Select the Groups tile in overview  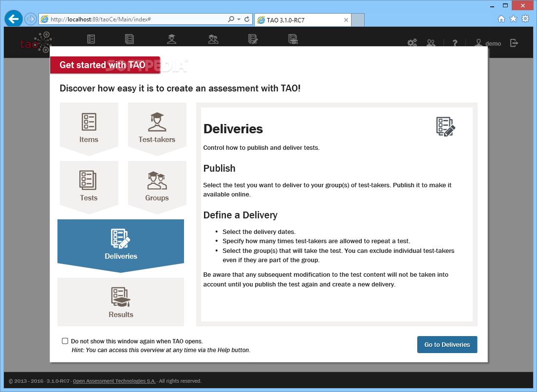pyautogui.click(x=157, y=187)
